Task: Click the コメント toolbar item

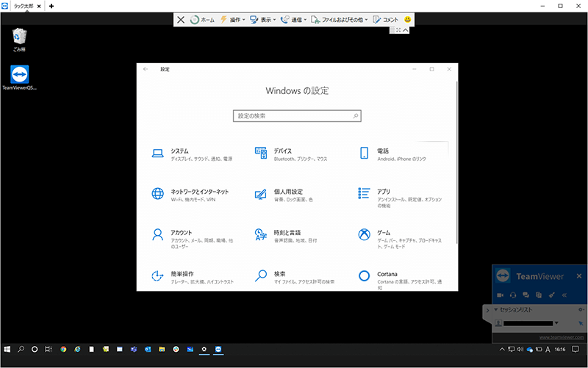Action: click(x=385, y=20)
